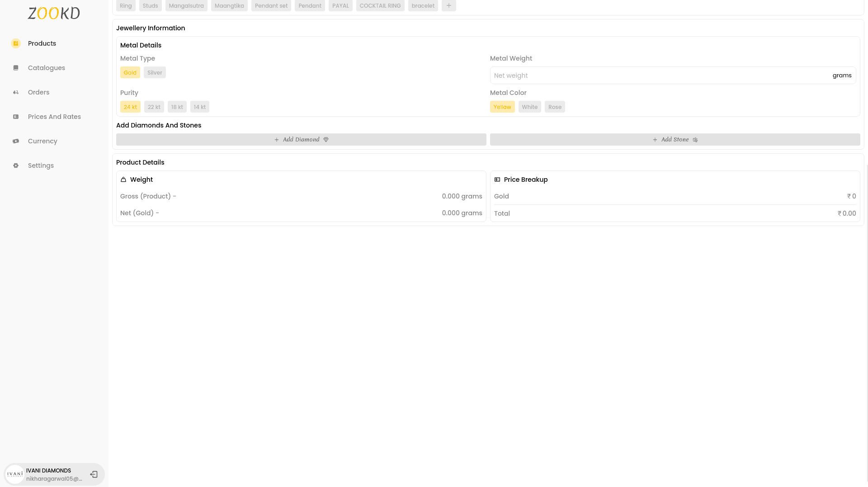Select the bracelet category chip
Image resolution: width=868 pixels, height=487 pixels.
tap(423, 5)
